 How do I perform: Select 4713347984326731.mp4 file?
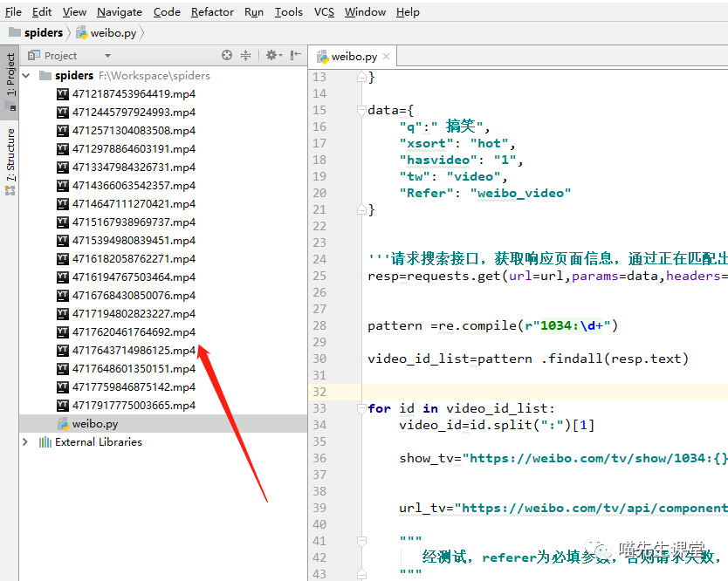(x=134, y=167)
